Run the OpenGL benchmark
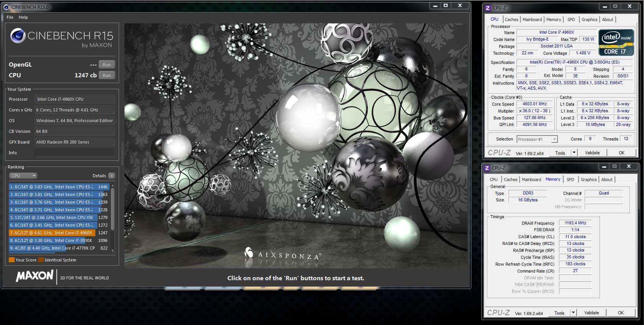Viewport: 644px width, 325px height. click(107, 65)
